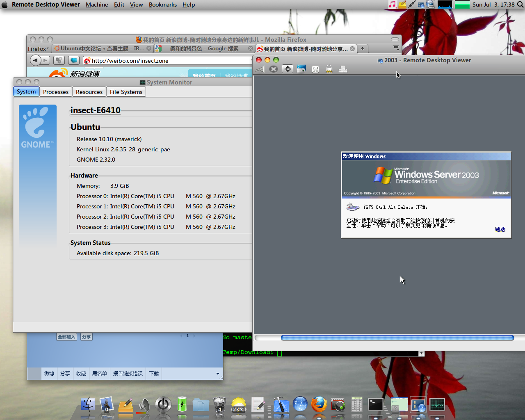Click the blue Firefox toolbar icon beside URL

click(x=74, y=60)
